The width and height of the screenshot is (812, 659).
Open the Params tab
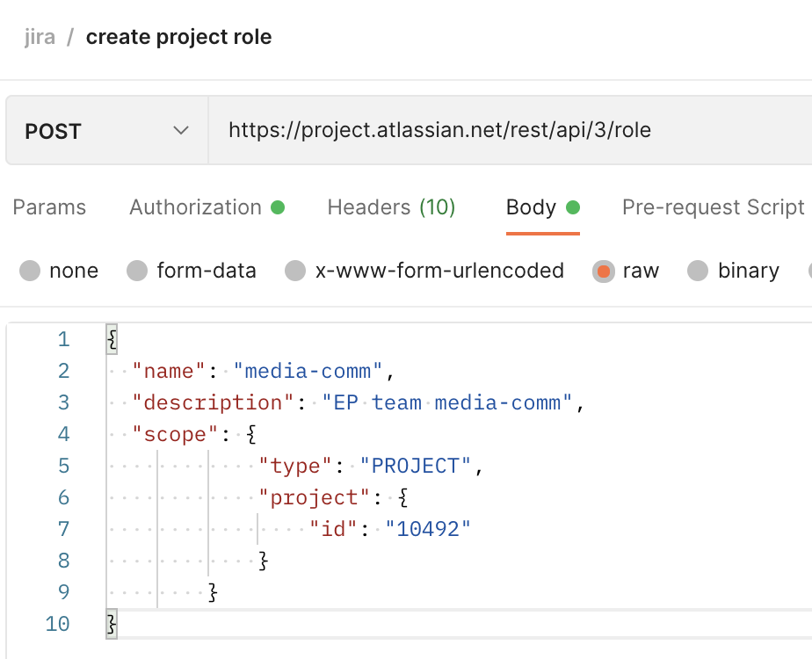click(49, 207)
